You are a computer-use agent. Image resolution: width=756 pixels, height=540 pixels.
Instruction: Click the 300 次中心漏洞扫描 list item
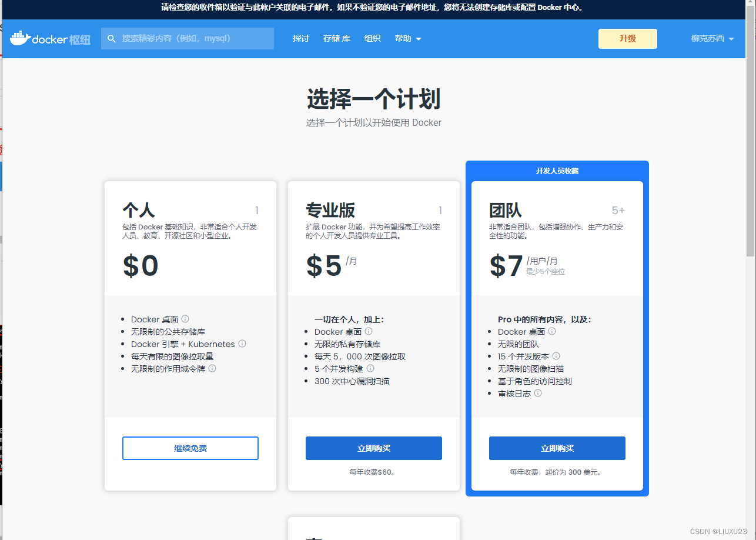(352, 381)
